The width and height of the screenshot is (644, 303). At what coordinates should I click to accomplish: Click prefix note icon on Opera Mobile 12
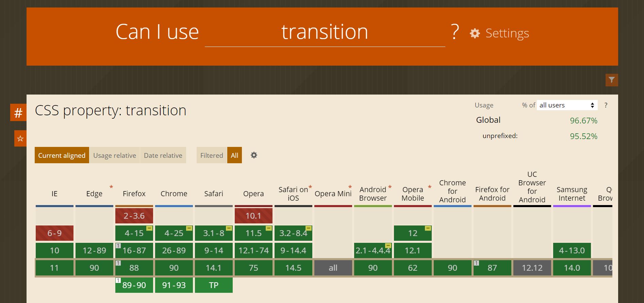(x=428, y=228)
